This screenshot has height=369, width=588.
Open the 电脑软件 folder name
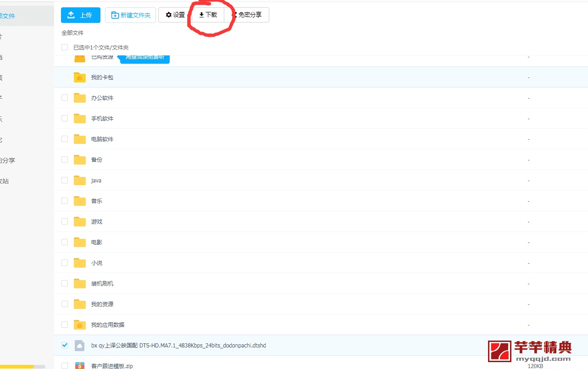102,139
